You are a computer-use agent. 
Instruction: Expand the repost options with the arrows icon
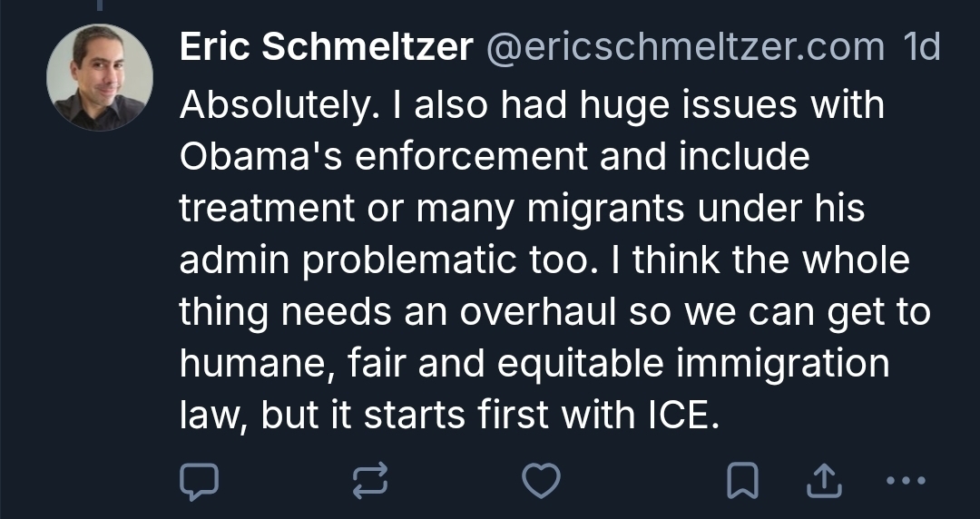click(369, 481)
